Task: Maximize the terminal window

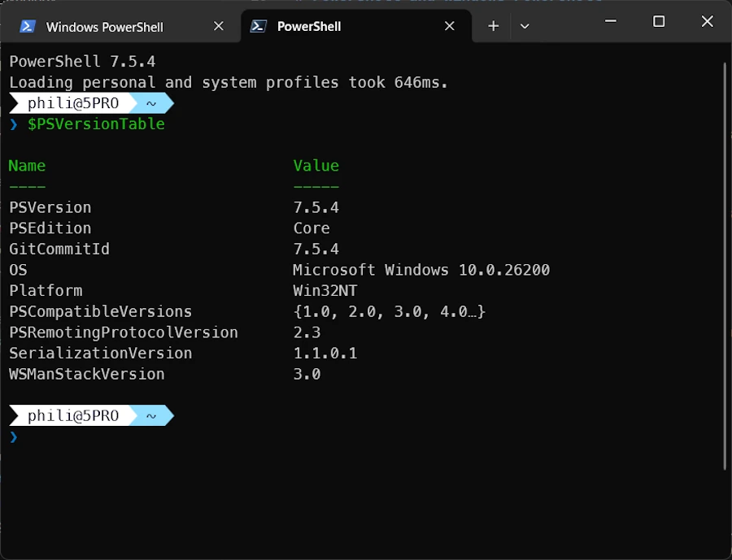Action: click(x=659, y=22)
